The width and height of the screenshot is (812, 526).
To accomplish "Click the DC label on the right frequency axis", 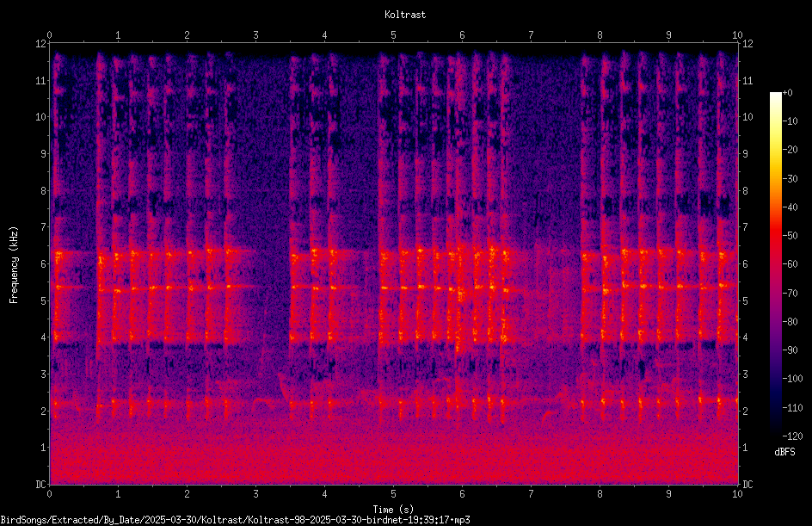I will pos(747,485).
